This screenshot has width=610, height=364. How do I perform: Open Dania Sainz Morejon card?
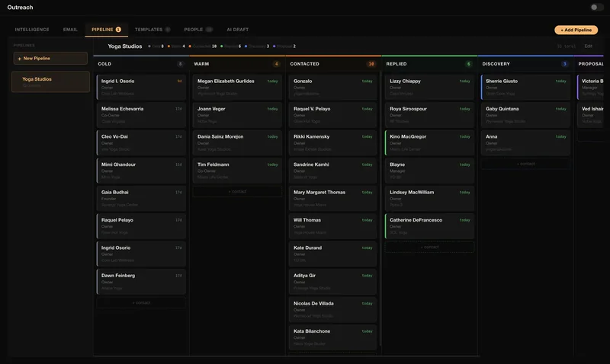click(x=237, y=143)
